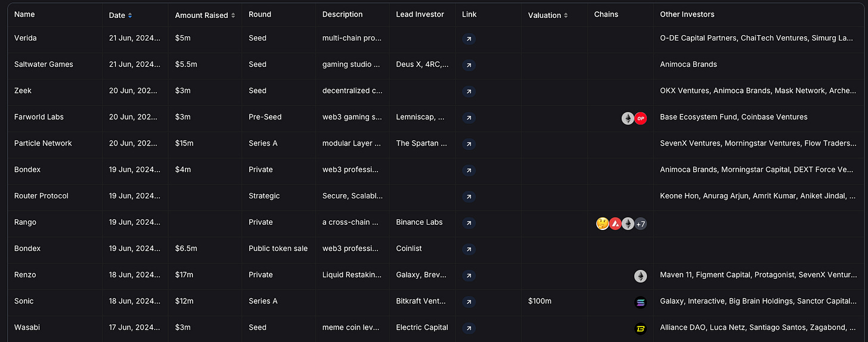Open the Wasabi external link arrow
The height and width of the screenshot is (342, 868).
point(469,328)
